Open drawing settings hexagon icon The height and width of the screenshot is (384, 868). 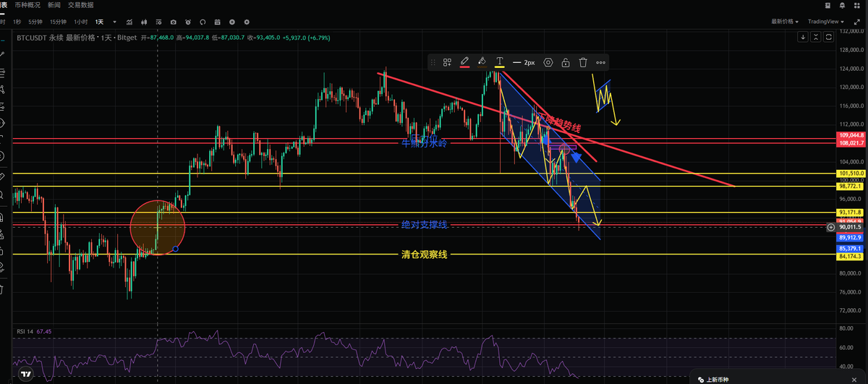pos(548,63)
